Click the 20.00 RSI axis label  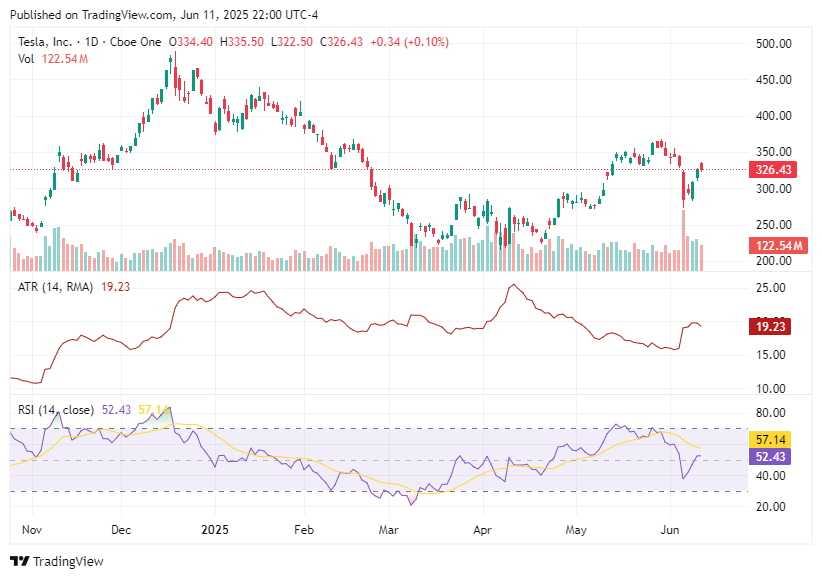771,507
